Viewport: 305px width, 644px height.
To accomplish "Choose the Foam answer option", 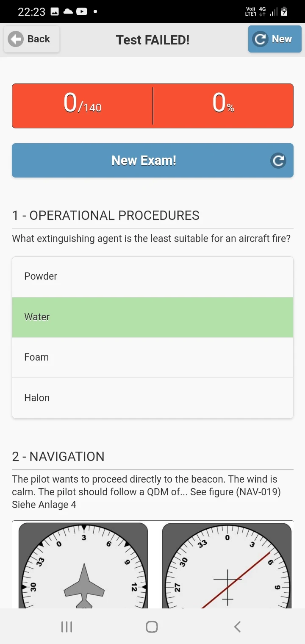I will pos(152,357).
